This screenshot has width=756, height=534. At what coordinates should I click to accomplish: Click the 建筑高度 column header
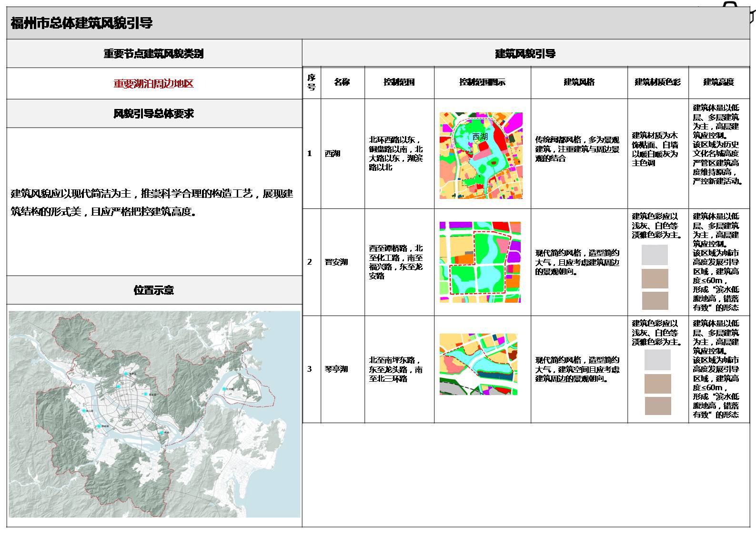coord(718,82)
